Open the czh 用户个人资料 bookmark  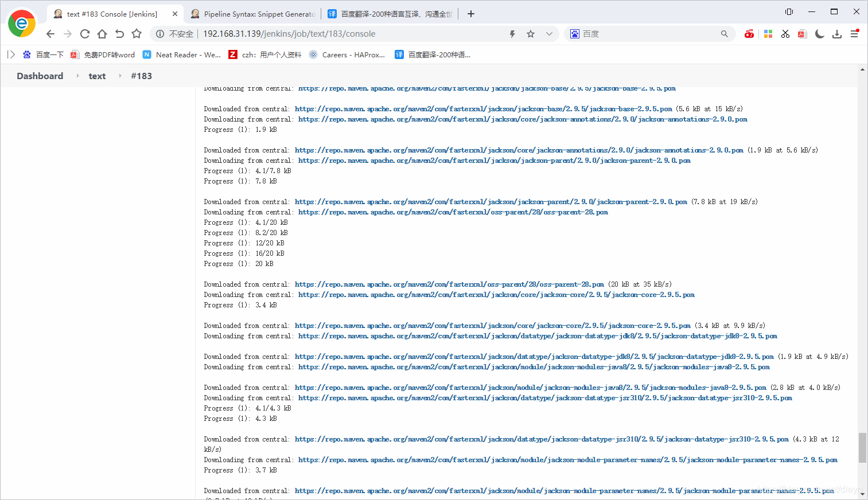(265, 54)
